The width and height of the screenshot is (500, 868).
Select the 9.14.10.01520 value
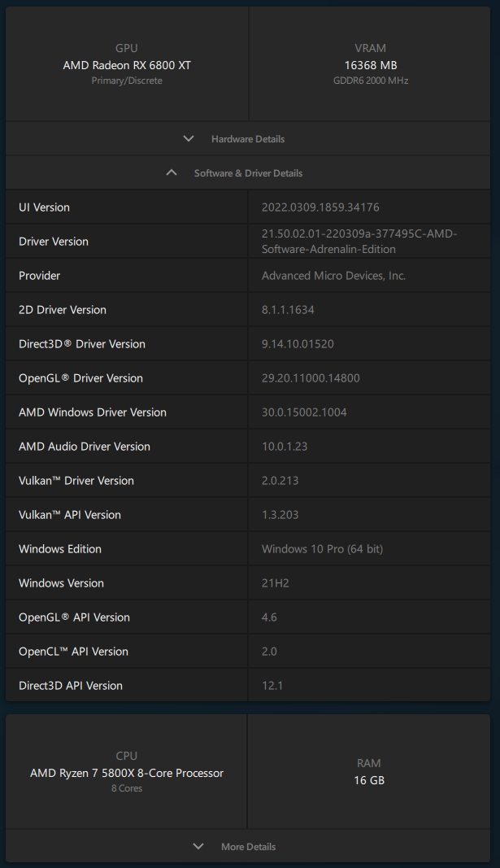point(298,344)
